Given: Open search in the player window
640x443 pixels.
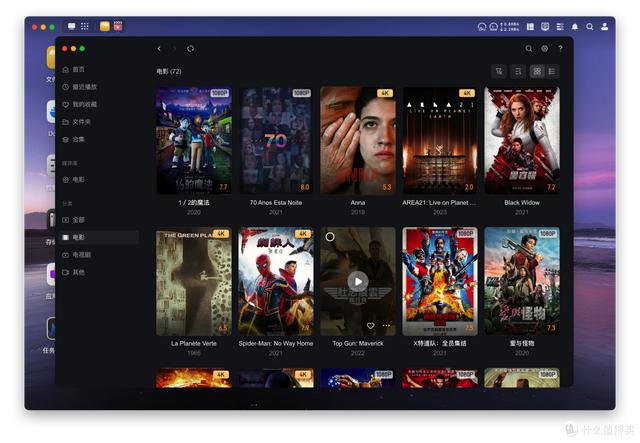Looking at the screenshot, I should tap(529, 49).
